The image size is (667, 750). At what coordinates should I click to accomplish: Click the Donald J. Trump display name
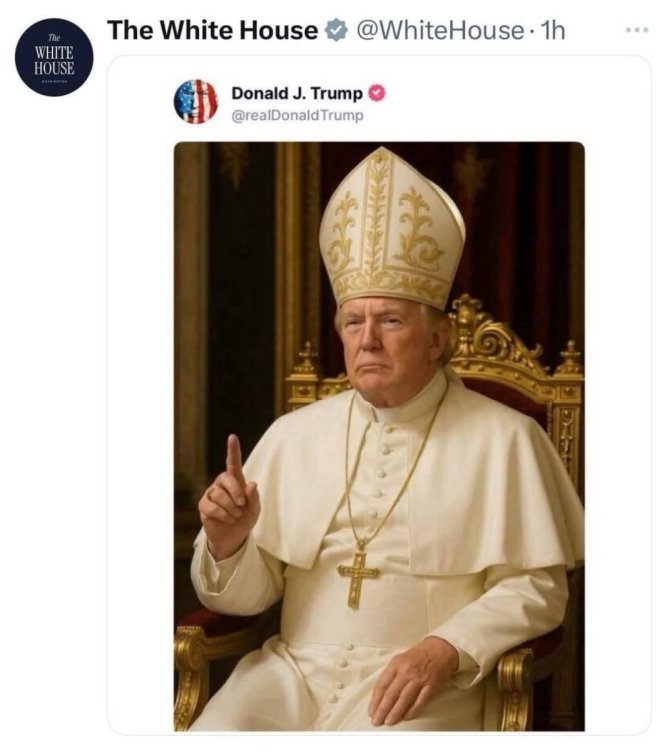[x=297, y=93]
